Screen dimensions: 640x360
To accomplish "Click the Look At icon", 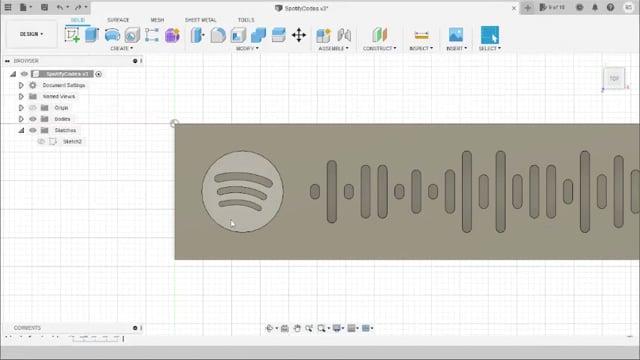I will (x=284, y=328).
